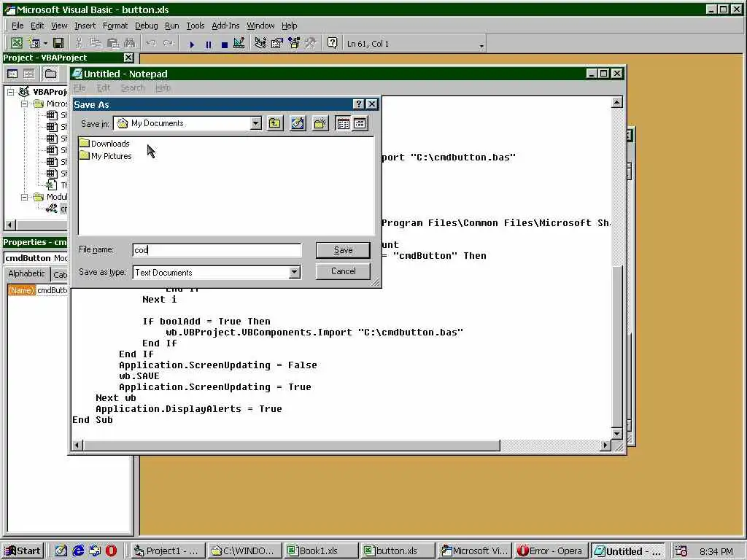Click the Paste clipboard toolbar icon

tap(113, 43)
